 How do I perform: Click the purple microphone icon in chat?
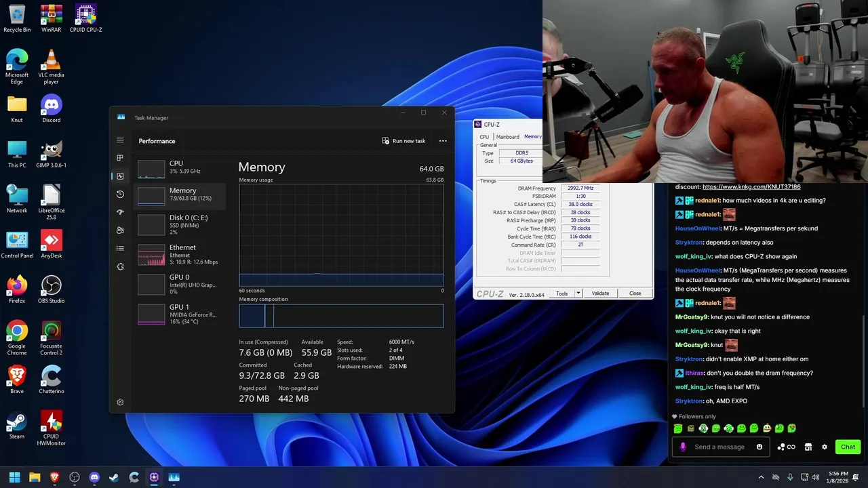click(x=683, y=447)
